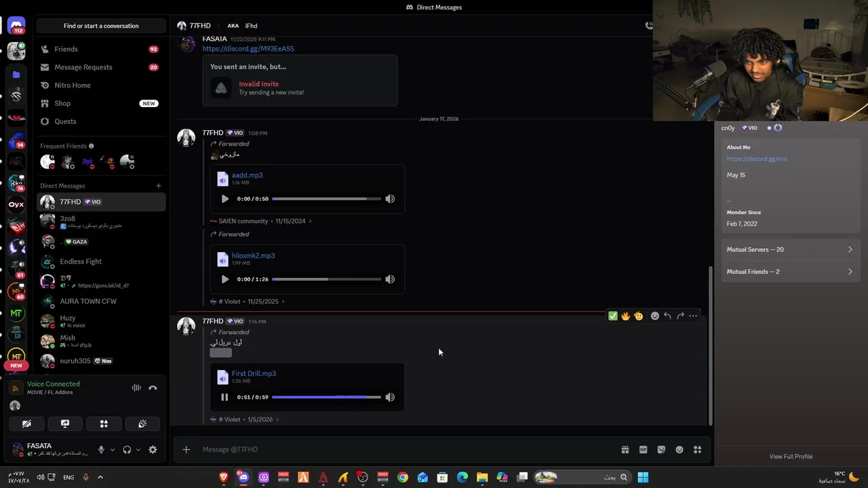Open Brave browser in taskbar
The width and height of the screenshot is (868, 488).
point(224,477)
